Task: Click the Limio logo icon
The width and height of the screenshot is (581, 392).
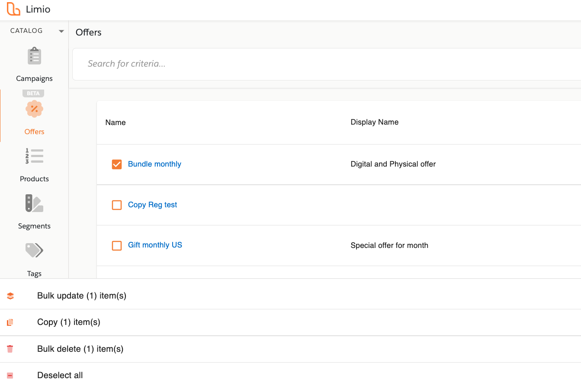Action: 13,9
